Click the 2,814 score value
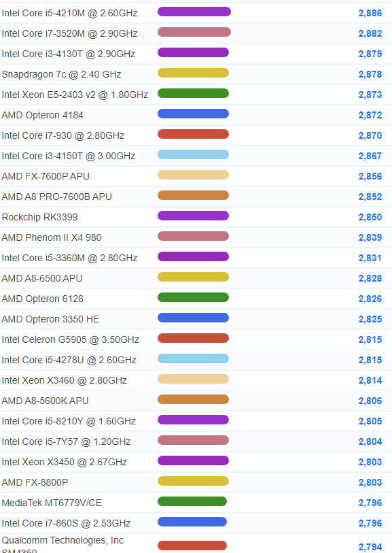Screen dimensions: 392x553 click(370, 381)
